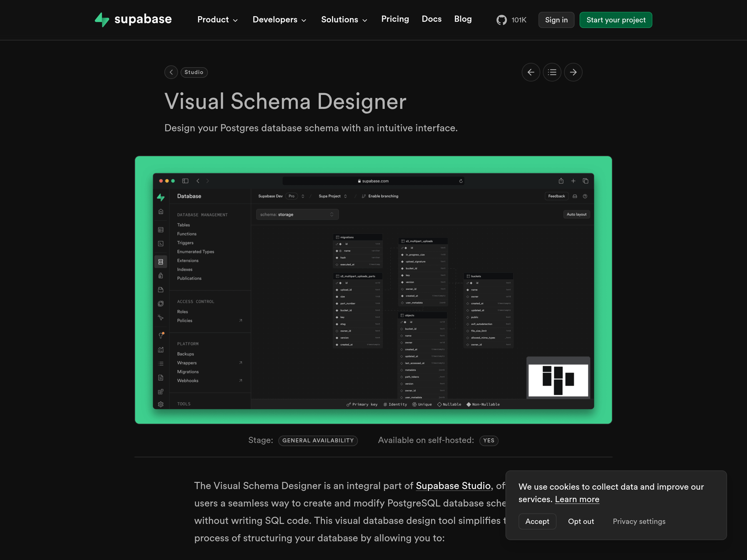The image size is (747, 560).
Task: Expand the Solutions menu
Action: point(344,20)
